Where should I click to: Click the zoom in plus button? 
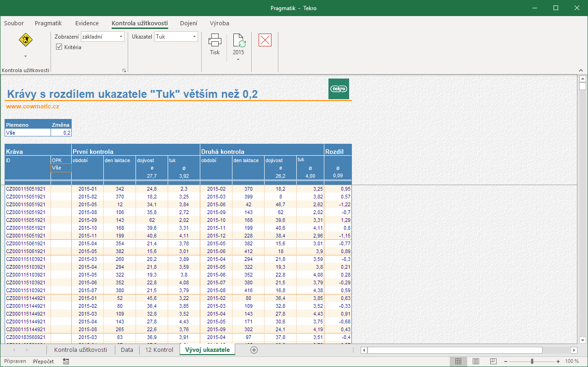[558, 361]
